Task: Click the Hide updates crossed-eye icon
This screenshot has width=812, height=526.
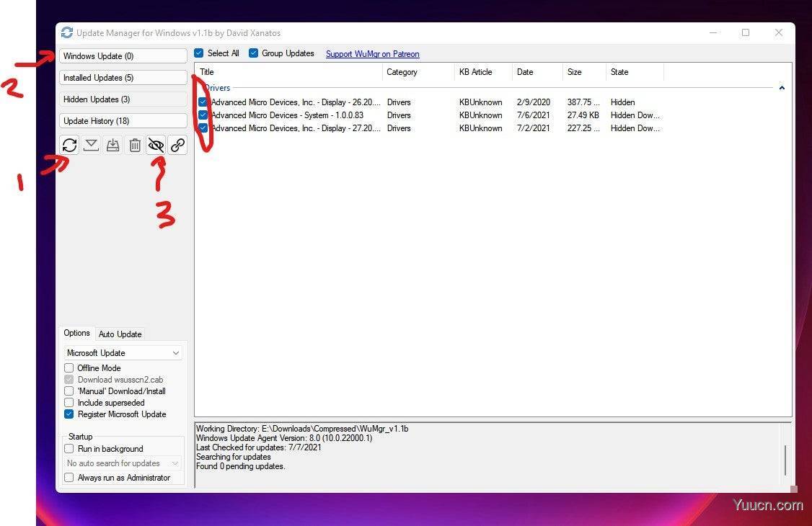Action: point(156,145)
